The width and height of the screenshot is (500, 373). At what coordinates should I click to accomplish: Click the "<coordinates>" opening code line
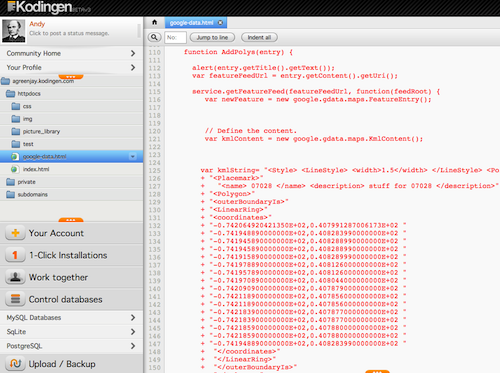(x=237, y=217)
